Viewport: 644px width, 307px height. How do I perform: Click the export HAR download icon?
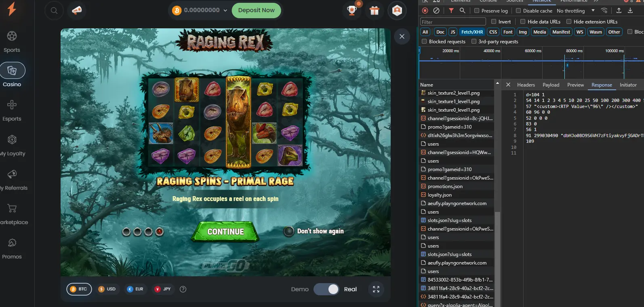630,11
